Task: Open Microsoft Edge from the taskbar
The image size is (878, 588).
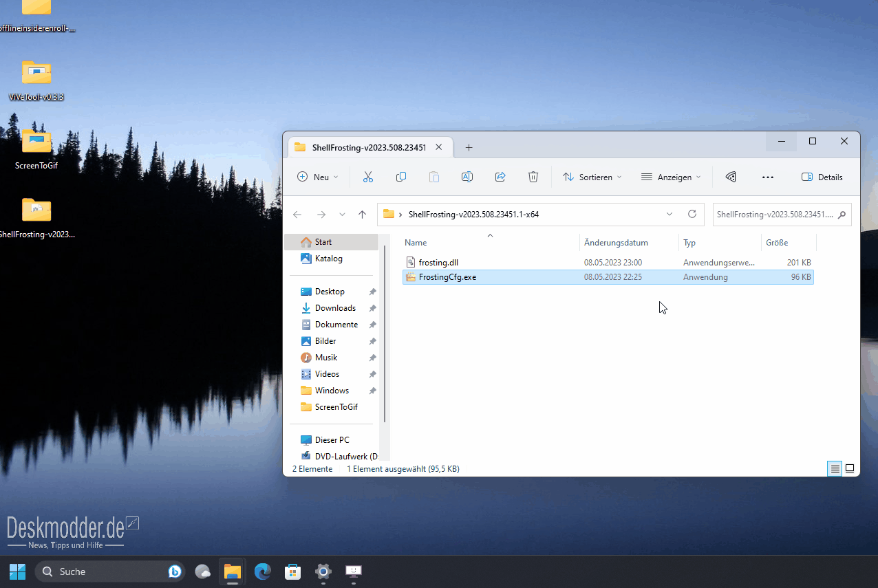Action: click(x=262, y=571)
